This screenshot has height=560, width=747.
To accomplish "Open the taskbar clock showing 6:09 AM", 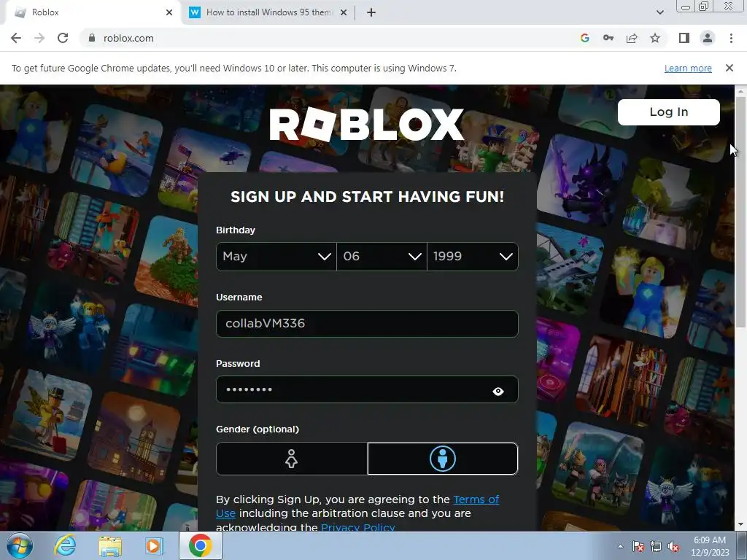I will (x=710, y=546).
